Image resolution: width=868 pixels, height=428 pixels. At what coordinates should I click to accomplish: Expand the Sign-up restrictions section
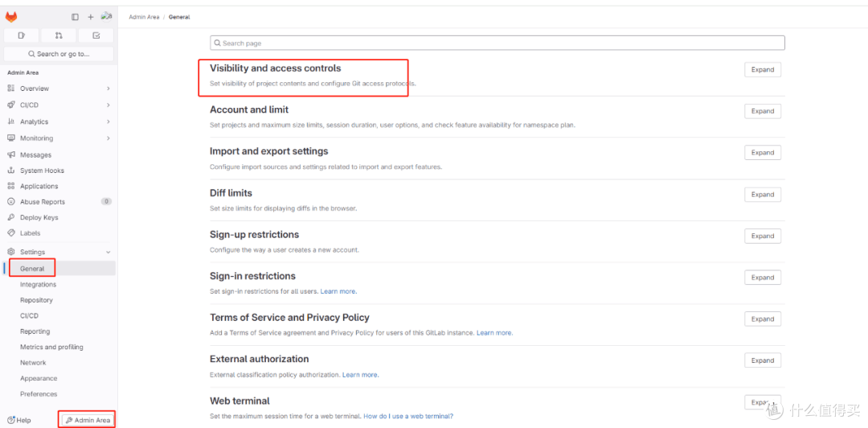(x=762, y=236)
